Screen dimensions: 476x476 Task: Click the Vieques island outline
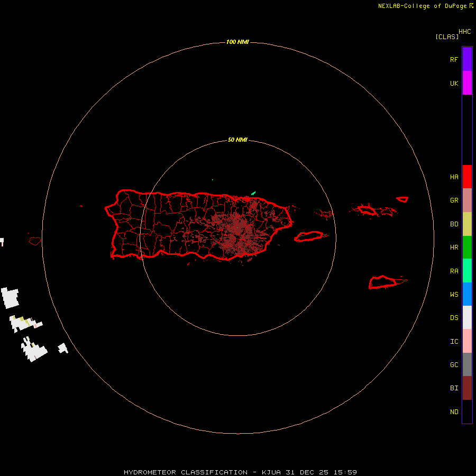click(309, 236)
